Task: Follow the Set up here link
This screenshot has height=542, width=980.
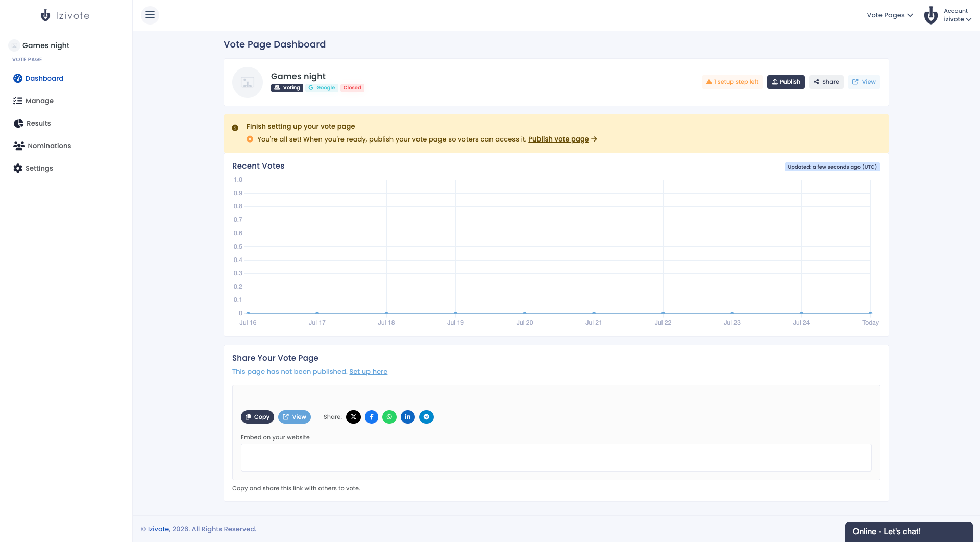Action: point(368,372)
